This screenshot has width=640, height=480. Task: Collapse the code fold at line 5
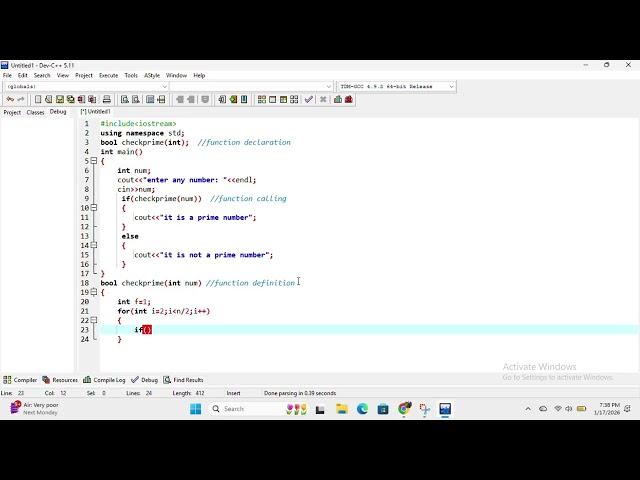[x=94, y=161]
